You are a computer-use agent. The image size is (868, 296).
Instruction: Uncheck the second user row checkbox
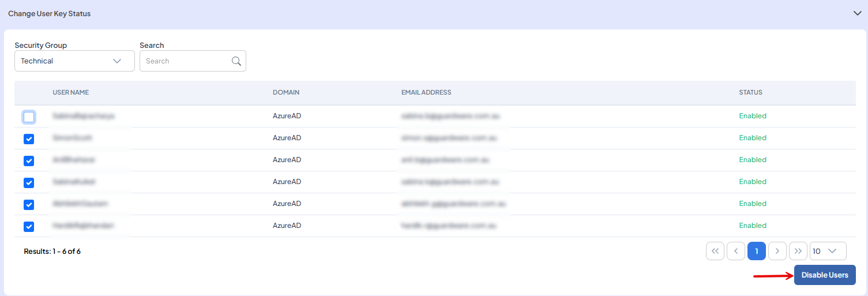(x=29, y=139)
